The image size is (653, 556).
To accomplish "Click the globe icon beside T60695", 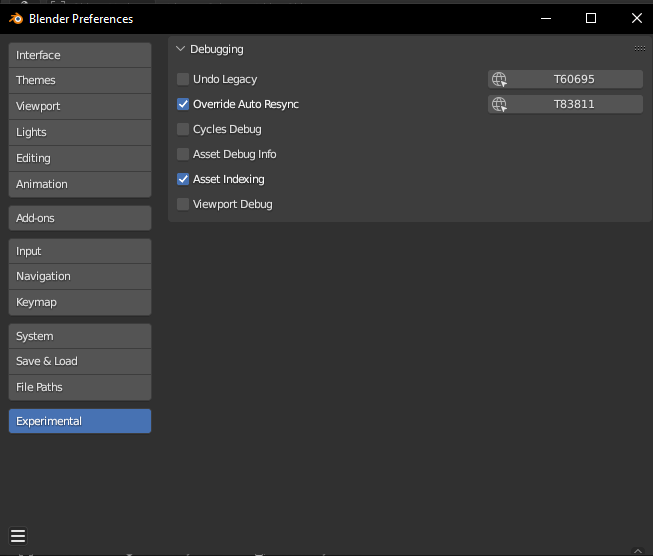I will (499, 79).
